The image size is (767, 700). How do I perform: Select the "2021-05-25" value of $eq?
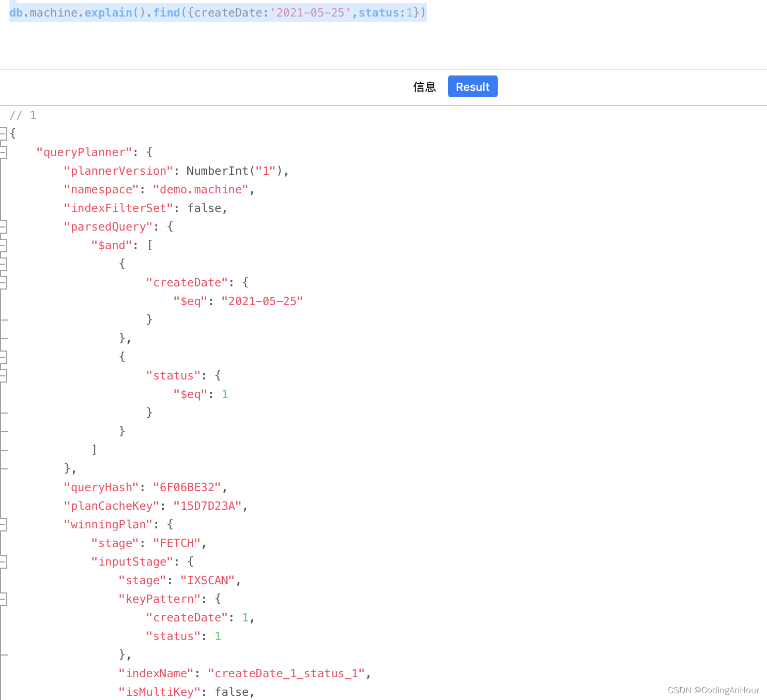pos(262,301)
